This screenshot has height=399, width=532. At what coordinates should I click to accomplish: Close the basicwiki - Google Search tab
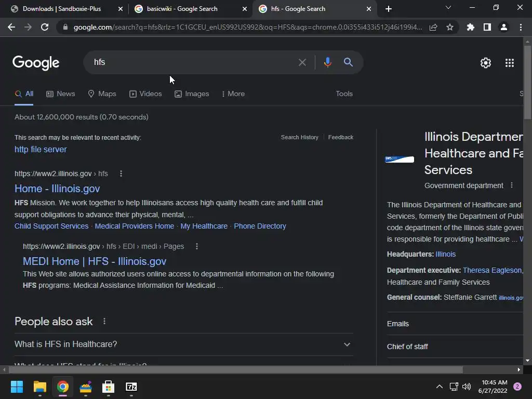point(245,9)
